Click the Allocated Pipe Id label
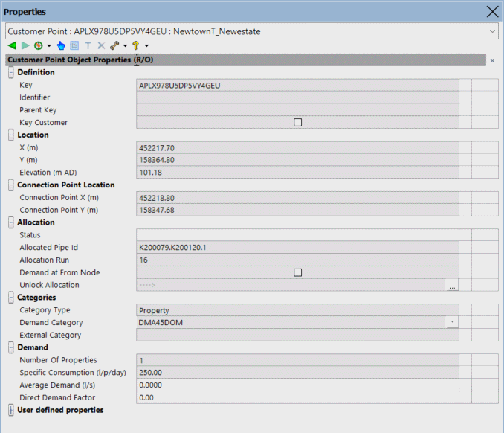This screenshot has width=504, height=433. pyautogui.click(x=48, y=248)
